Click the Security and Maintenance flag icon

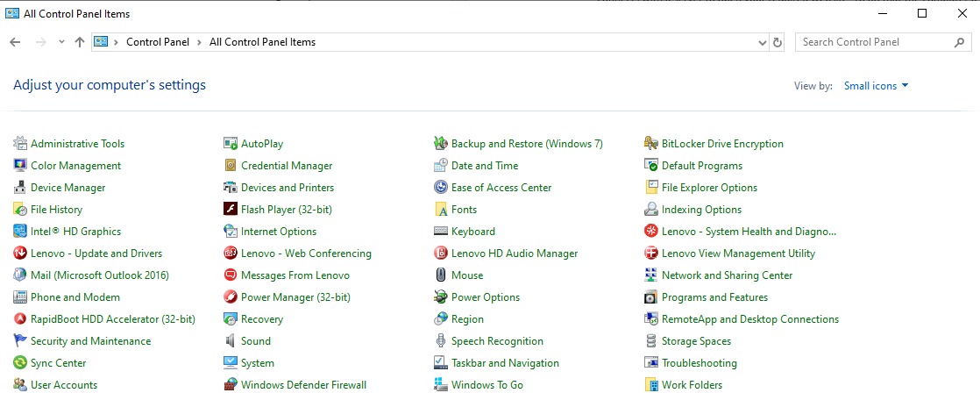[20, 341]
